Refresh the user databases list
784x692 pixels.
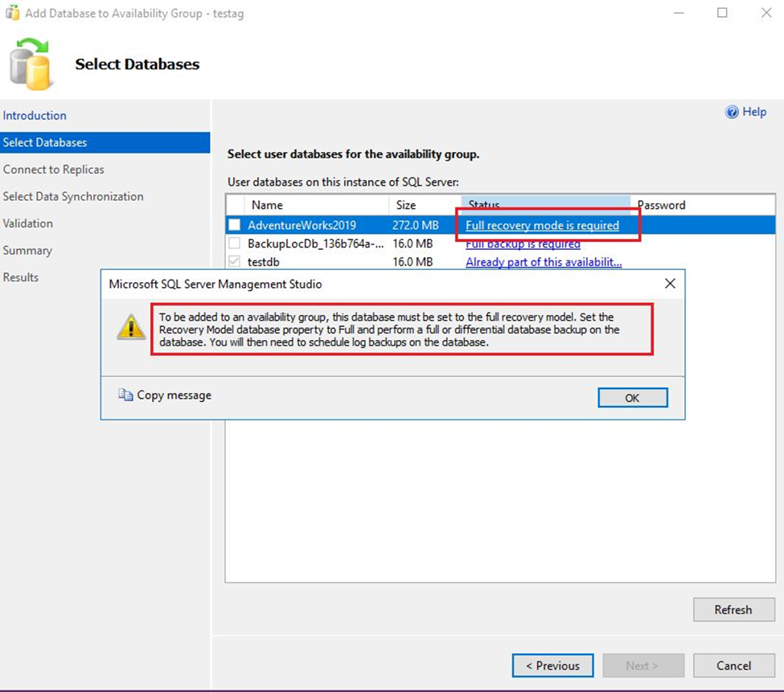733,610
